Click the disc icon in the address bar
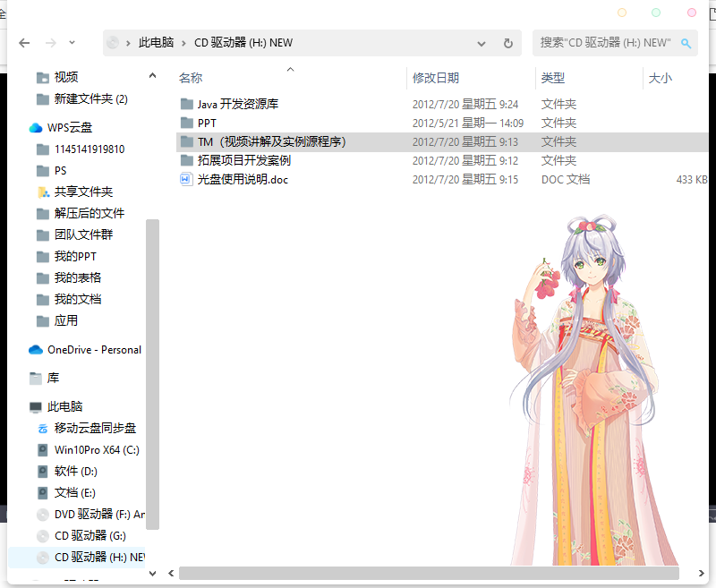The image size is (716, 588). (x=113, y=43)
